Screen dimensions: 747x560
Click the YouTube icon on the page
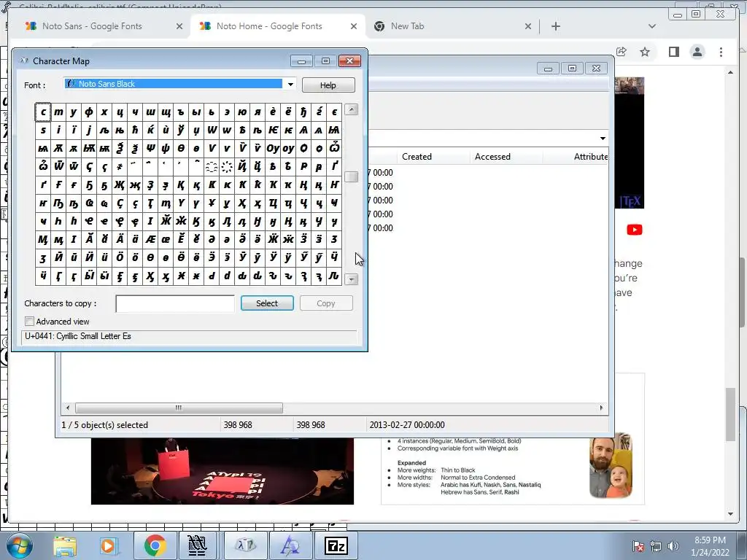(x=634, y=230)
